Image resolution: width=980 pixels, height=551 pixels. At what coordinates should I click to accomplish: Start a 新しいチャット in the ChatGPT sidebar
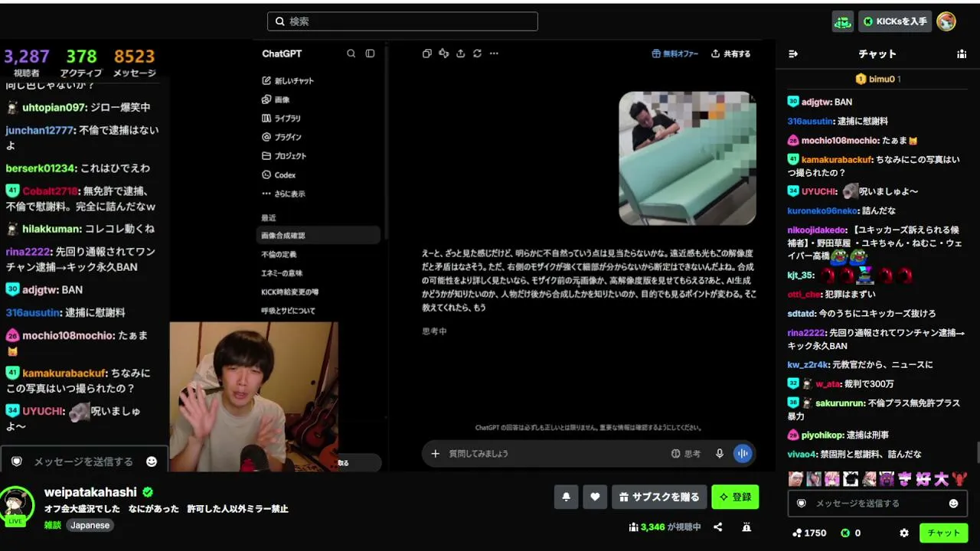pos(288,80)
